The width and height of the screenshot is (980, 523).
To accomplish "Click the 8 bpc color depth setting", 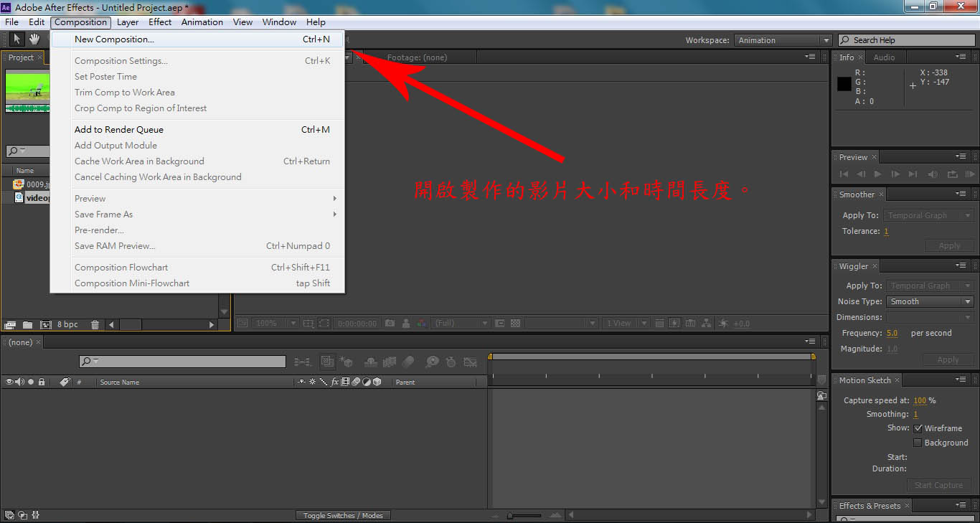I will click(x=67, y=325).
